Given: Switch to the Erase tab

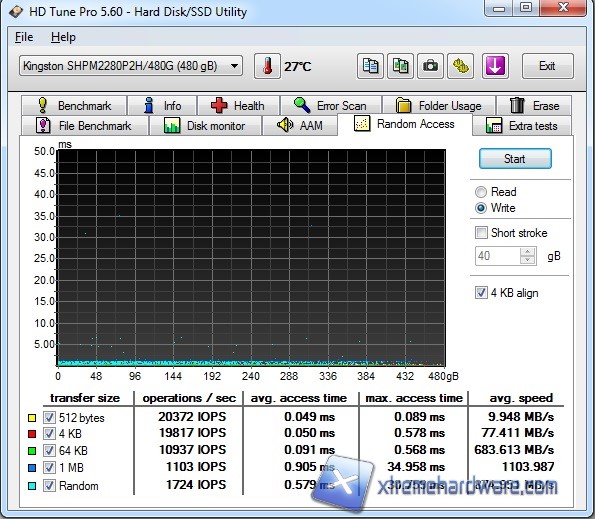Looking at the screenshot, I should tap(534, 105).
